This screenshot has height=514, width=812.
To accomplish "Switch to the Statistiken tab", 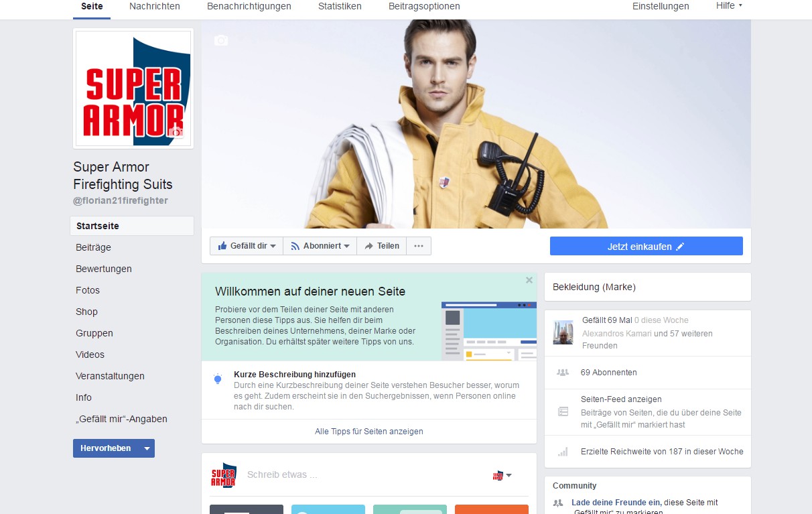I will coord(340,6).
